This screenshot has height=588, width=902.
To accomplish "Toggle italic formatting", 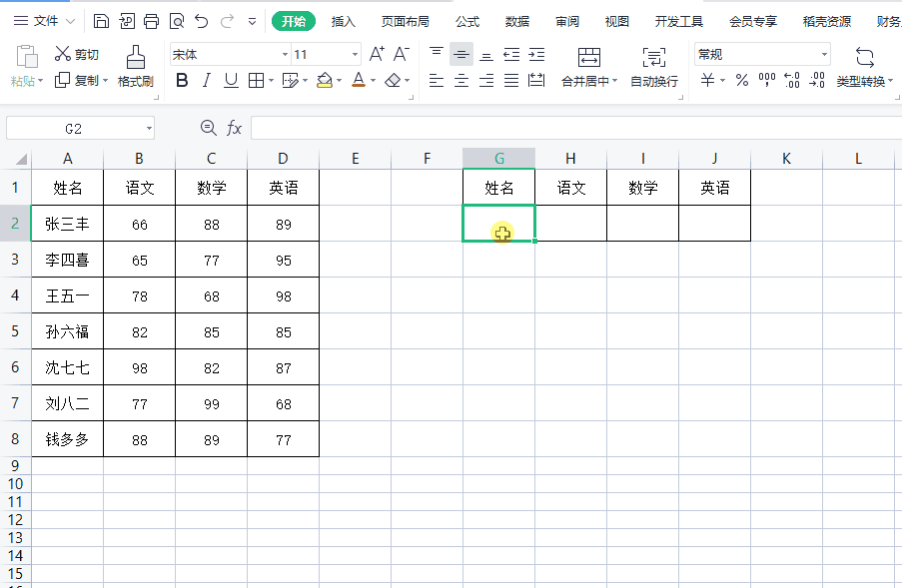I will (x=206, y=81).
